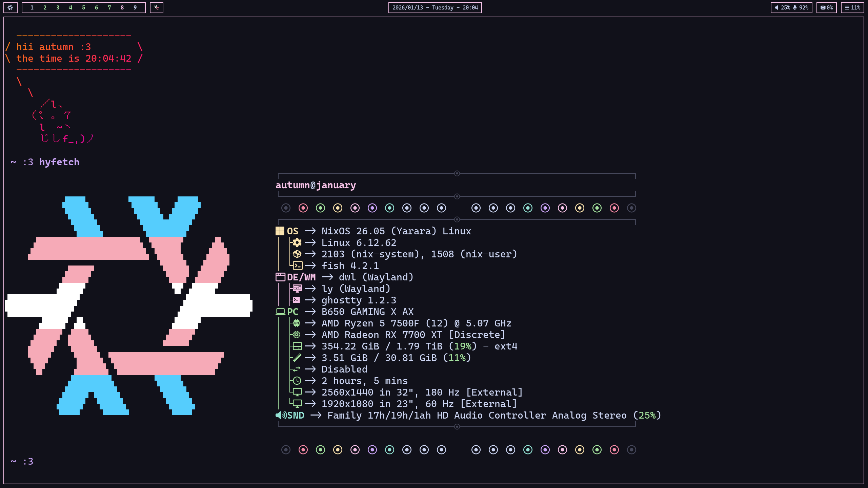Click the speaker volume icon in the bar
The height and width of the screenshot is (488, 868).
point(776,7)
